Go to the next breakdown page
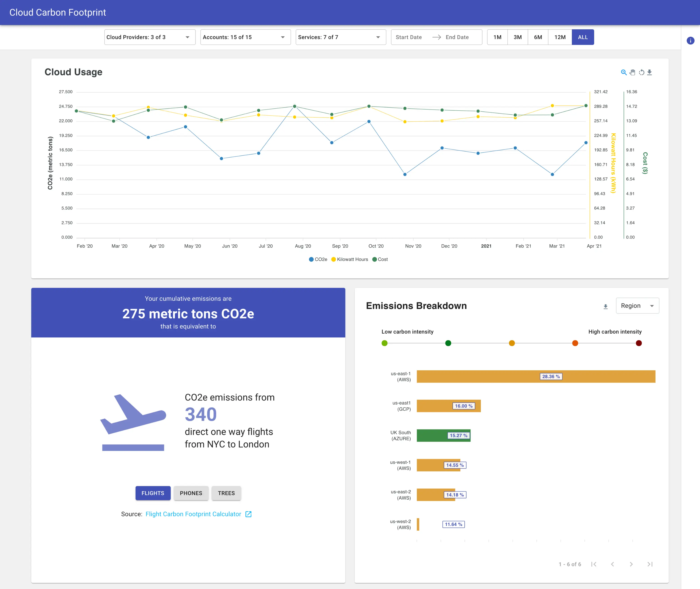Viewport: 700px width, 589px height. click(631, 564)
